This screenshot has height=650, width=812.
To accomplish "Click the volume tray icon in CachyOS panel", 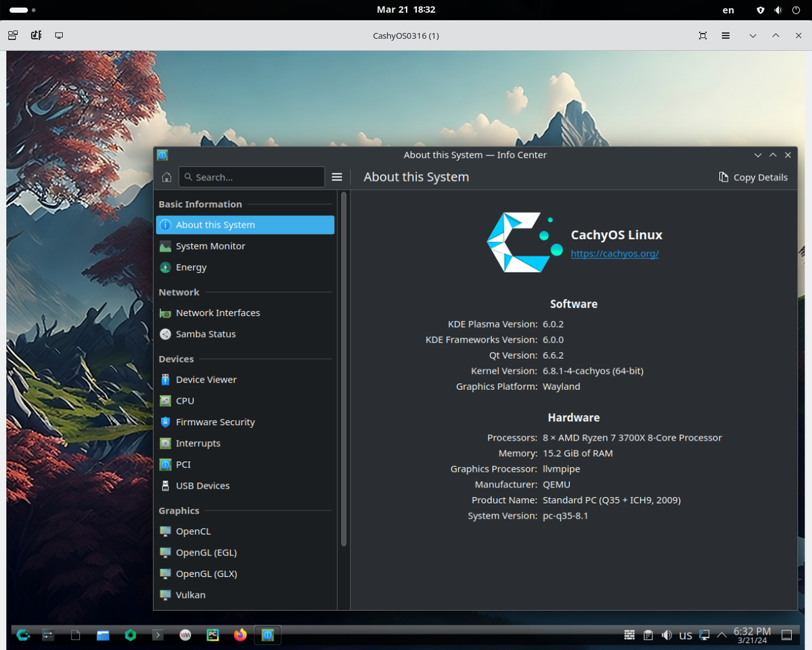I will pyautogui.click(x=667, y=635).
